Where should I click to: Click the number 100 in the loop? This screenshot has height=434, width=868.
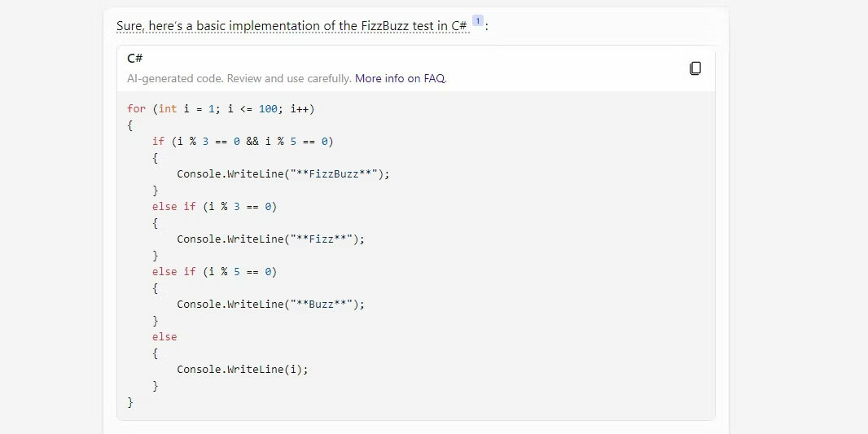click(x=268, y=109)
